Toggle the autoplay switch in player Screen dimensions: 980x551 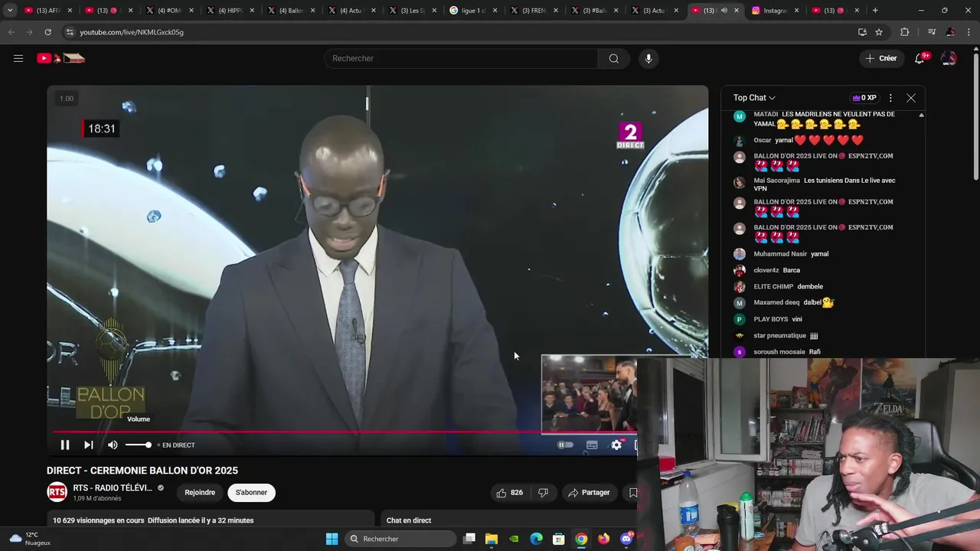tap(565, 445)
